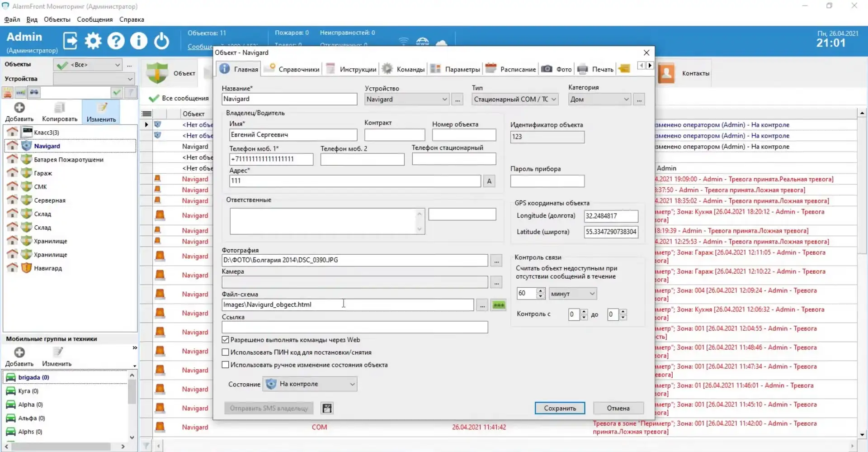Viewport: 868px width, 452px height.
Task: Open settings gear in the header
Action: (x=93, y=41)
